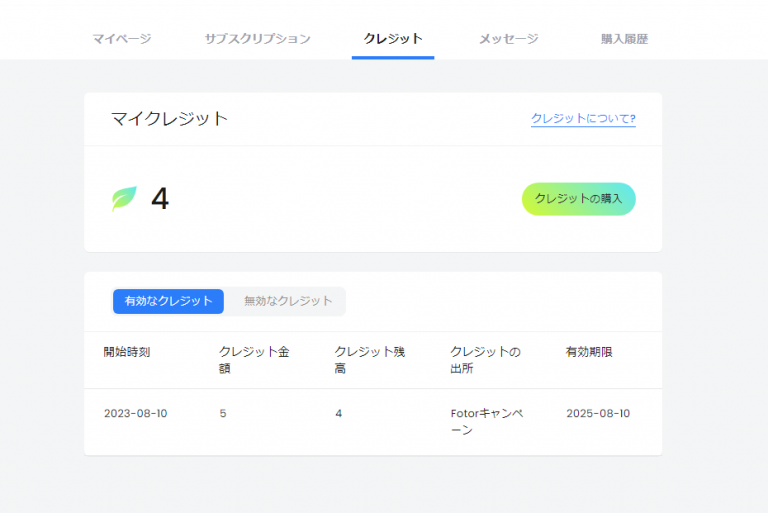The image size is (768, 513).
Task: Click the マイクレジット heading
Action: 169,119
